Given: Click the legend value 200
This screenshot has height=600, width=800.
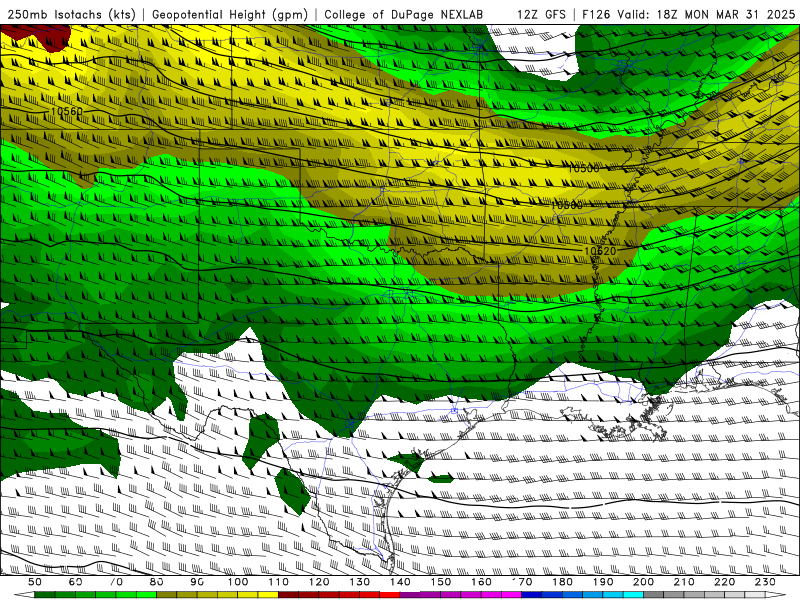Looking at the screenshot, I should tap(643, 582).
